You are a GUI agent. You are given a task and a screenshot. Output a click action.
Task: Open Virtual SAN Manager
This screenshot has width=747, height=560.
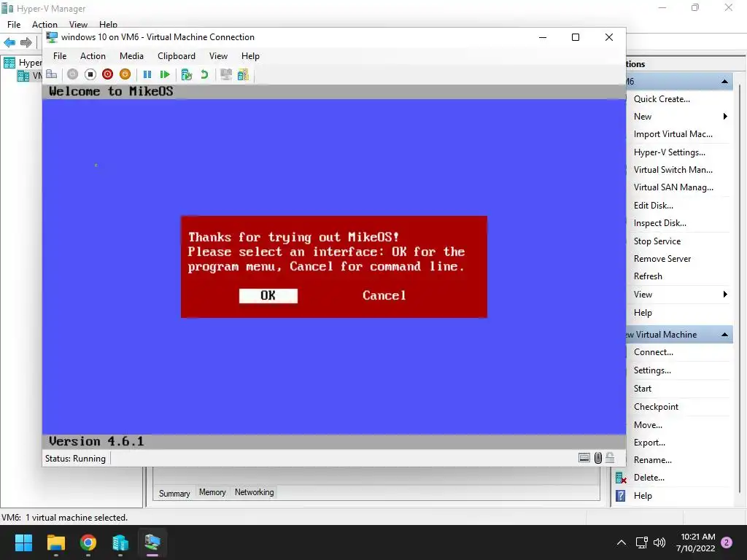pyautogui.click(x=673, y=187)
